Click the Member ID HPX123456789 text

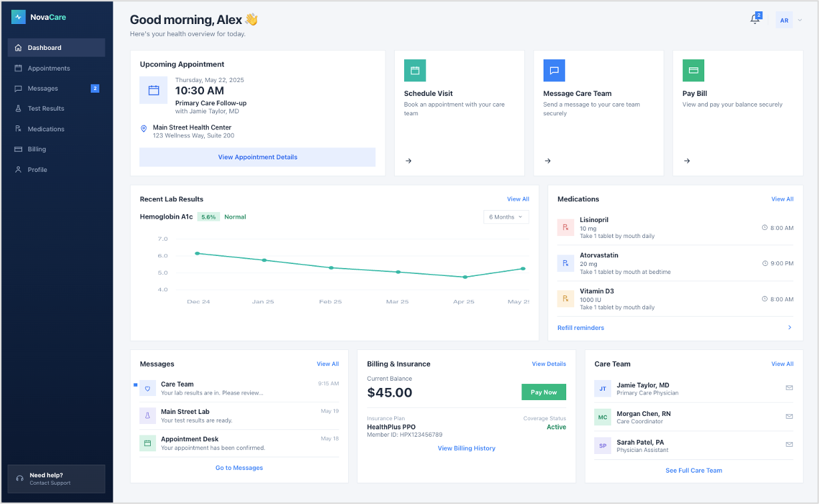405,435
